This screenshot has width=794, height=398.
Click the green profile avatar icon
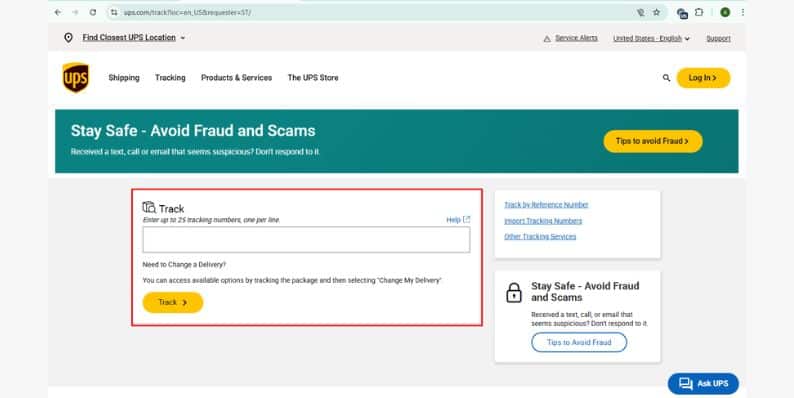(x=725, y=12)
